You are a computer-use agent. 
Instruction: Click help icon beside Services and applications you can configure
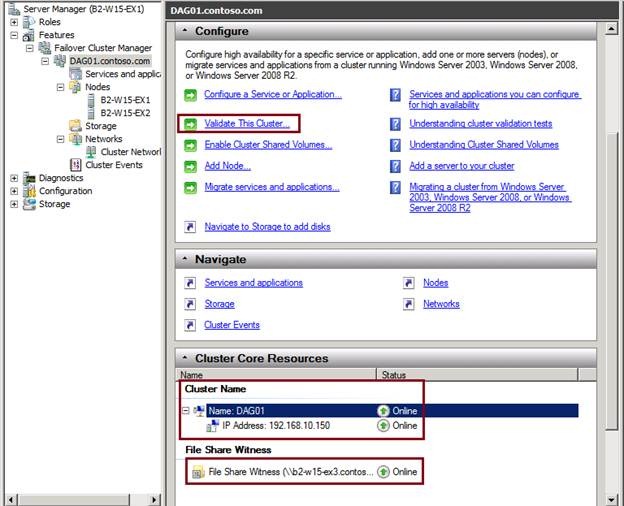coord(395,95)
